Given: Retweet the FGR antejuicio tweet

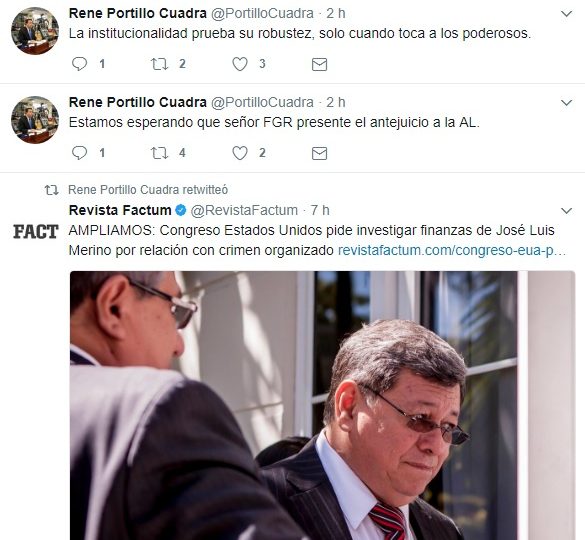Looking at the screenshot, I should [x=159, y=153].
